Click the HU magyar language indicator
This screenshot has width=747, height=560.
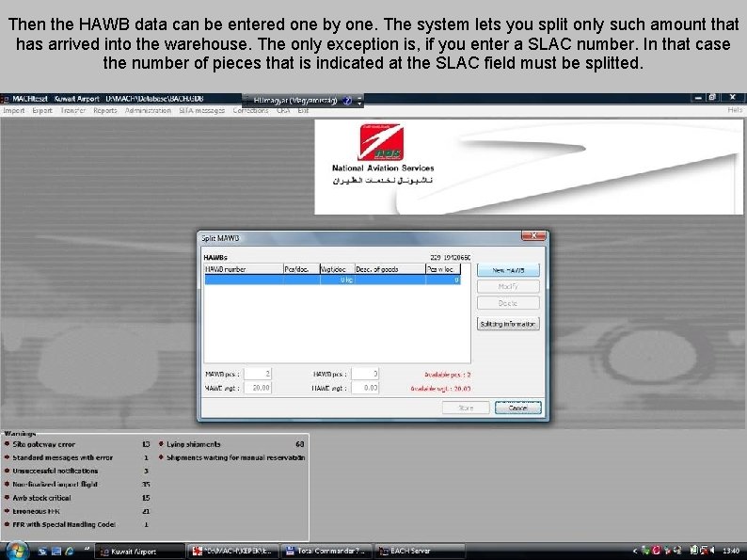[294, 100]
